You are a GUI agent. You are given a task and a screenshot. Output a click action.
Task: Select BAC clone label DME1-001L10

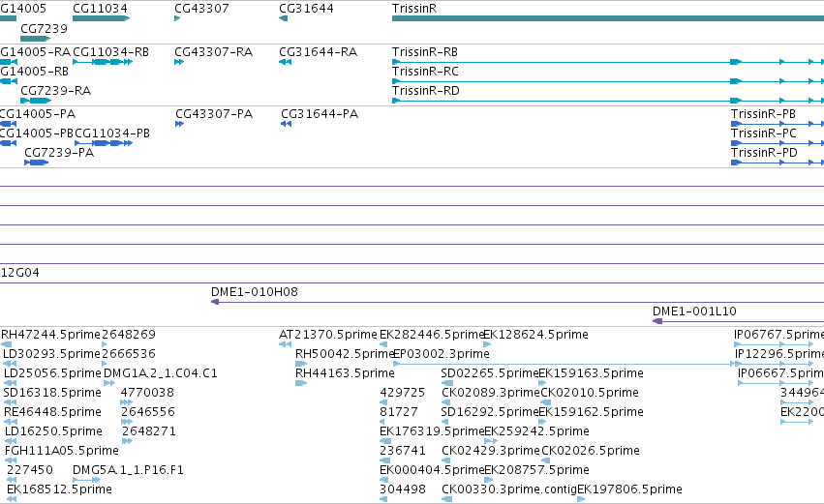pos(694,311)
